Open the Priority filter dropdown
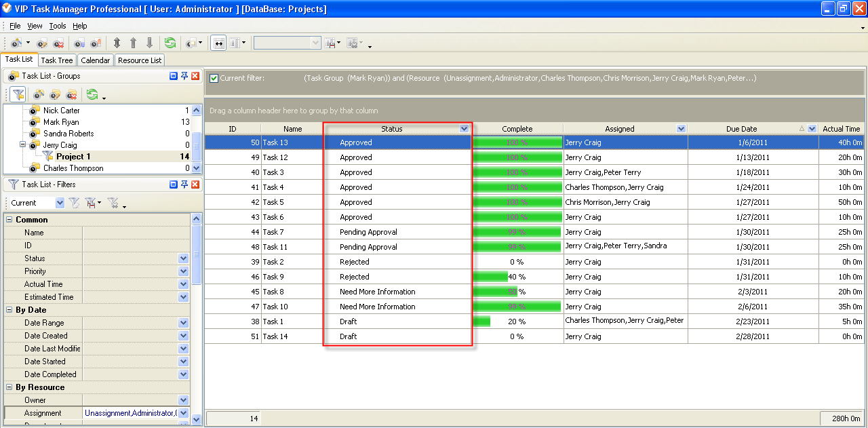Viewport: 868px width, 428px height. 183,271
